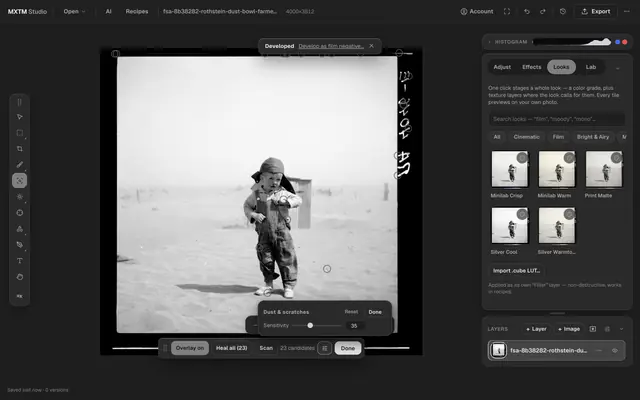
Task: Click Heal all (23) button
Action: tap(231, 348)
